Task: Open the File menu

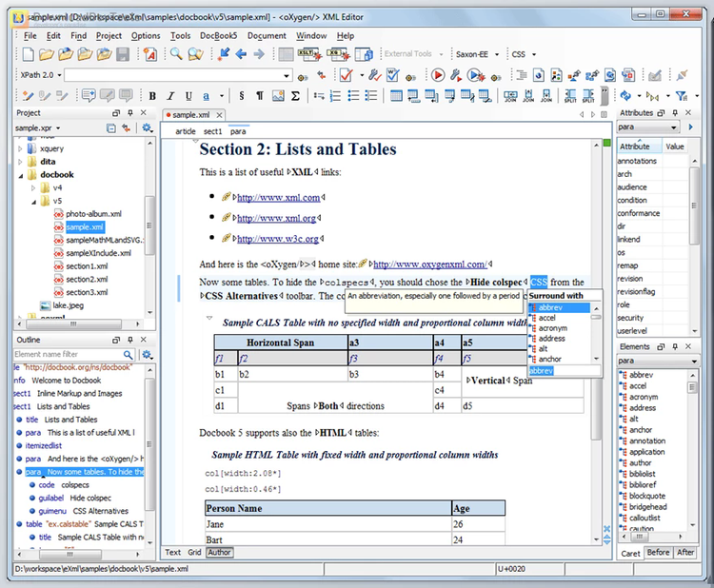Action: coord(30,35)
